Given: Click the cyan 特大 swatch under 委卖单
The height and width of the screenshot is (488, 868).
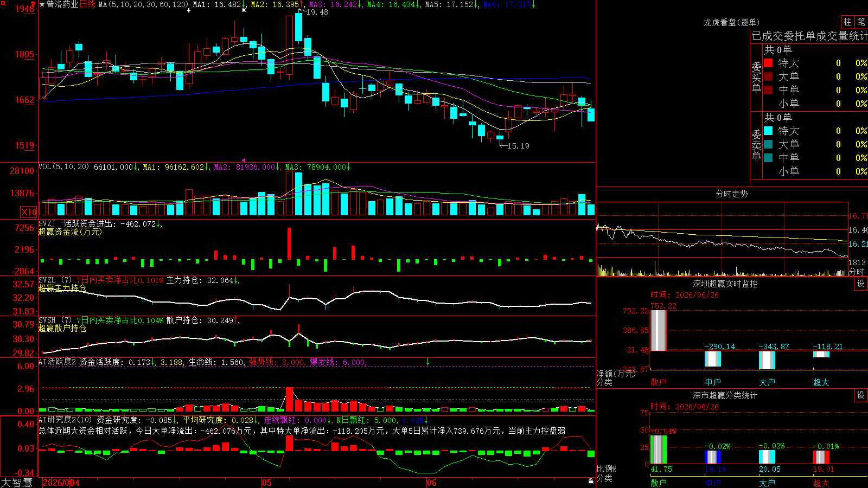Looking at the screenshot, I should [x=768, y=131].
